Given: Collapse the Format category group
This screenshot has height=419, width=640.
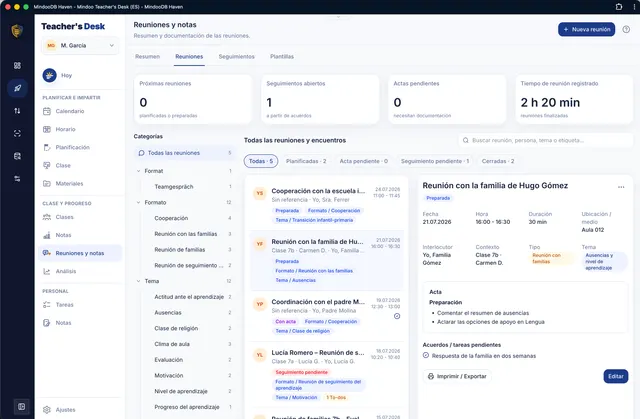Looking at the screenshot, I should pyautogui.click(x=138, y=171).
